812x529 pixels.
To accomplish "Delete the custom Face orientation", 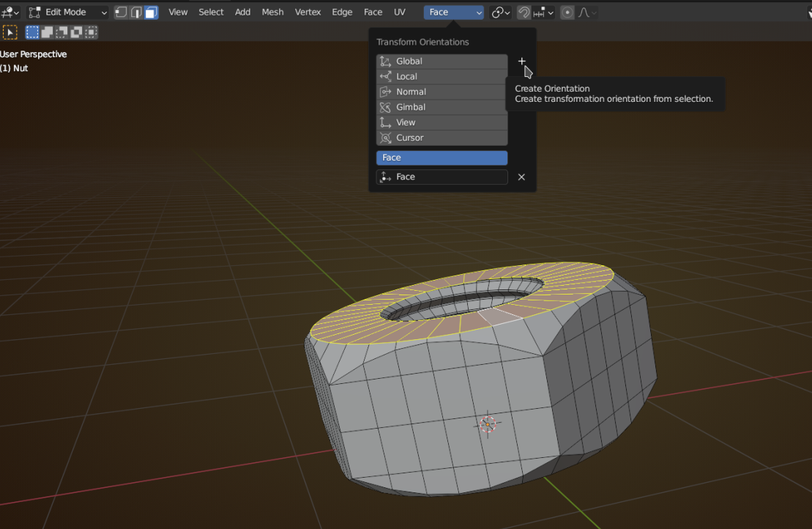I will pyautogui.click(x=521, y=177).
